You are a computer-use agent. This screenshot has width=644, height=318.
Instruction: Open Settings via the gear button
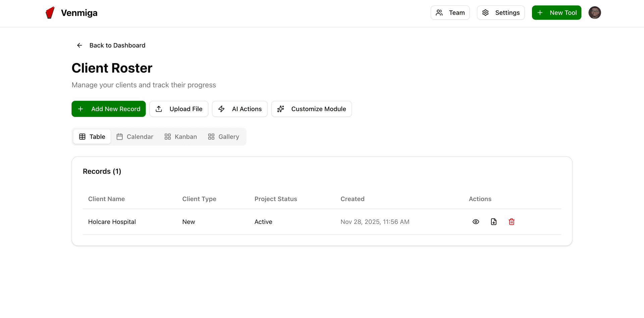point(500,13)
